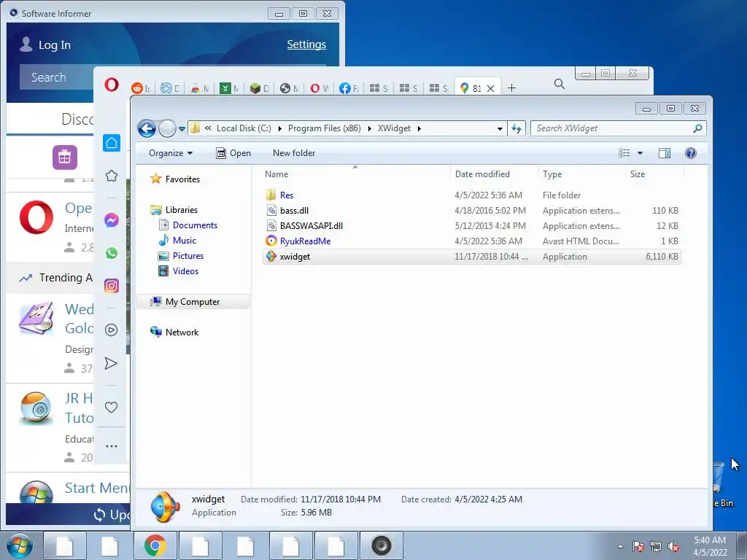This screenshot has width=747, height=560.
Task: Close the active Opera maps tab
Action: click(490, 88)
